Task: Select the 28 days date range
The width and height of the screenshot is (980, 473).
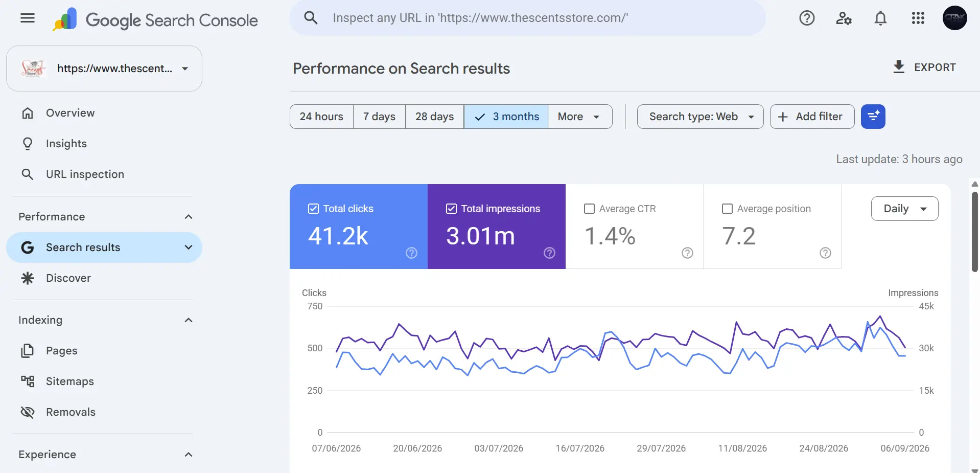Action: (x=434, y=117)
